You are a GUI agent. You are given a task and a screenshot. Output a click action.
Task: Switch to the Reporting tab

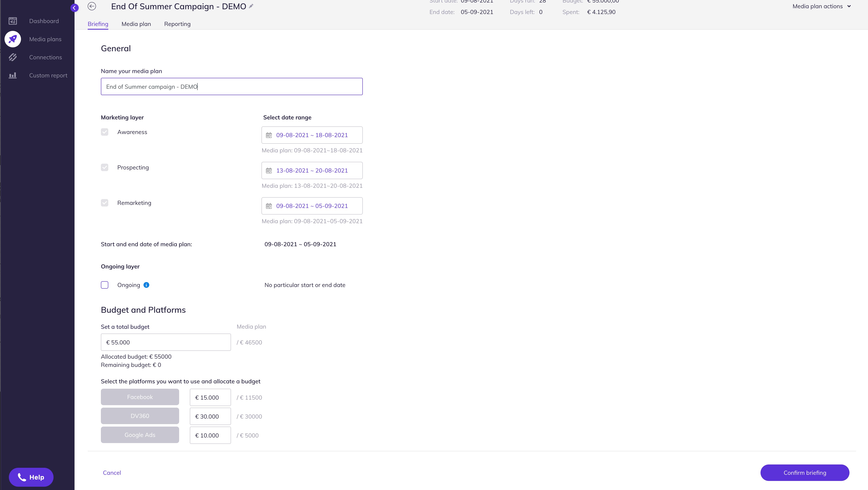point(177,24)
